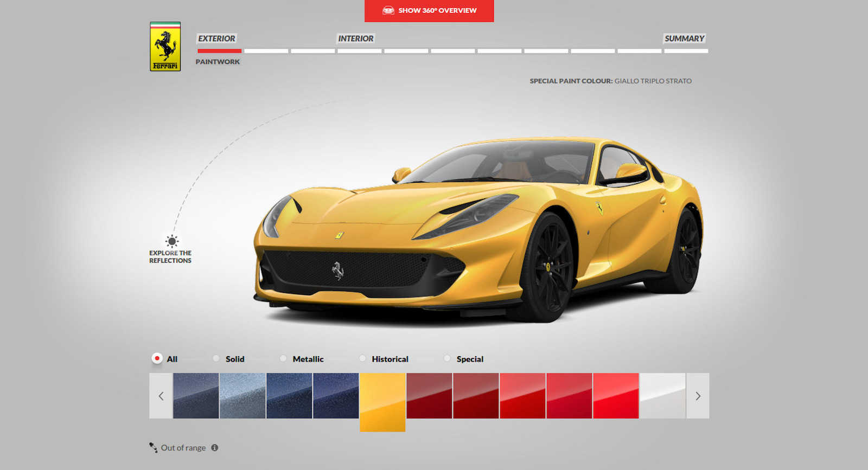The width and height of the screenshot is (868, 470).
Task: Click the Paintwork step label
Action: [x=218, y=62]
